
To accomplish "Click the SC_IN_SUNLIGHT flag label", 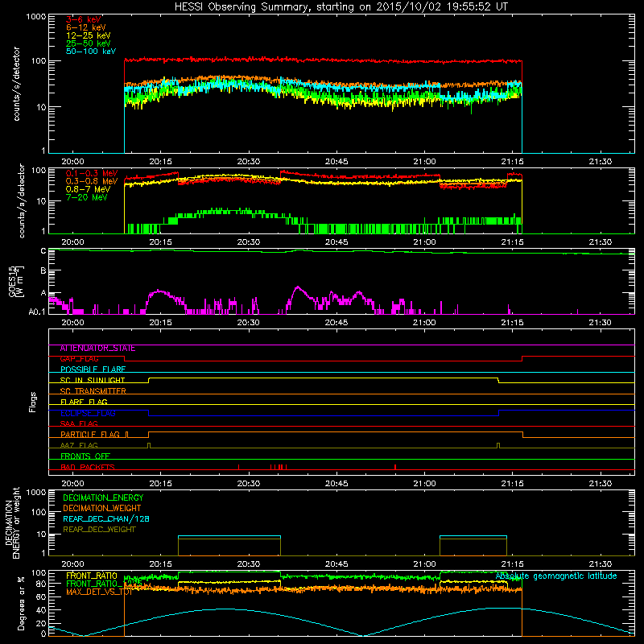I will tap(93, 380).
